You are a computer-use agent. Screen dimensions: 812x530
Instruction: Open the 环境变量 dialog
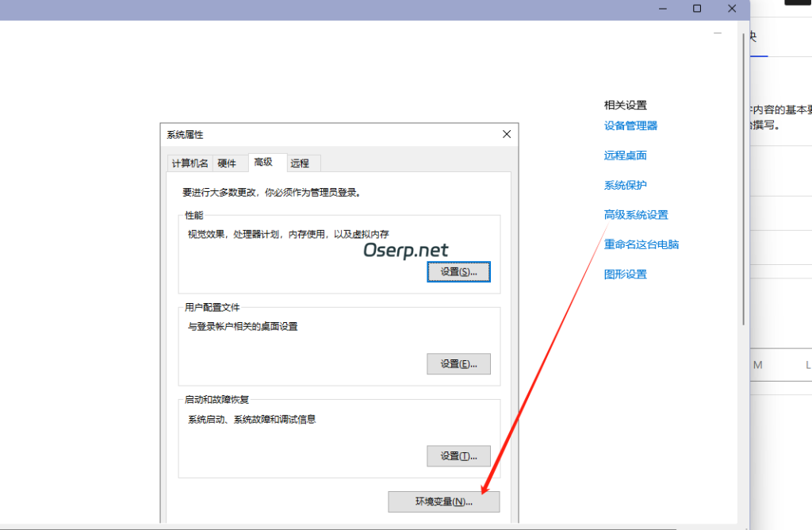click(443, 501)
